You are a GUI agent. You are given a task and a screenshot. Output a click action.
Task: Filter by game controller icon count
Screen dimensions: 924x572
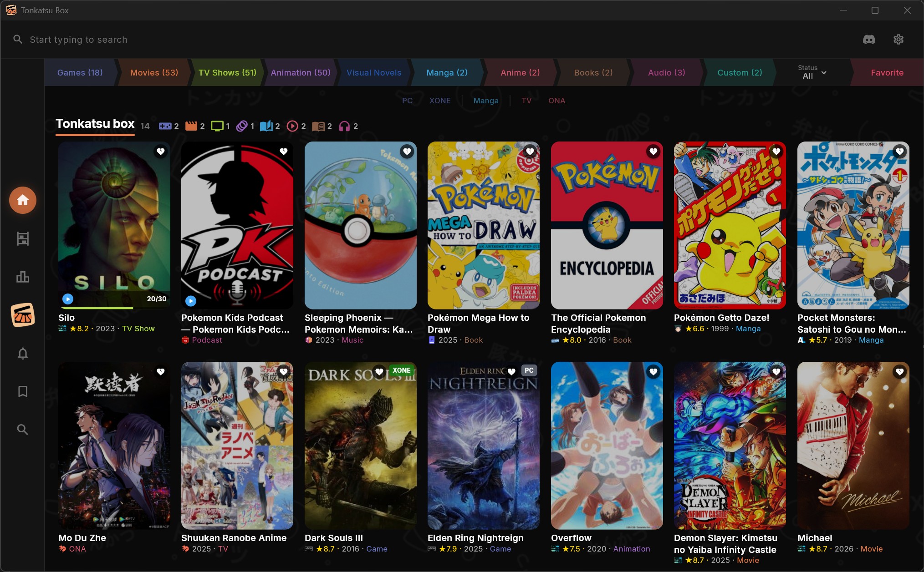(x=168, y=126)
